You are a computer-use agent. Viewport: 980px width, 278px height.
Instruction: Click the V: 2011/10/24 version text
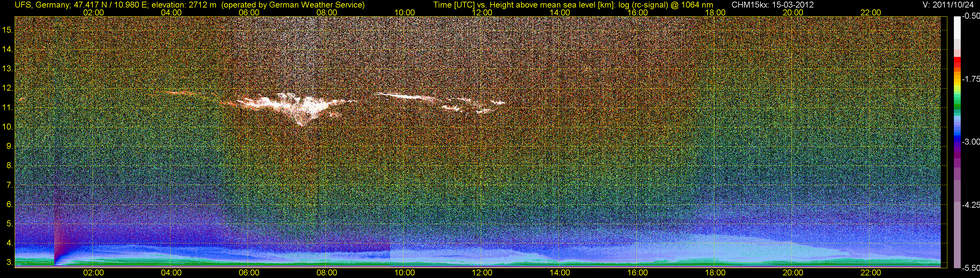(950, 5)
